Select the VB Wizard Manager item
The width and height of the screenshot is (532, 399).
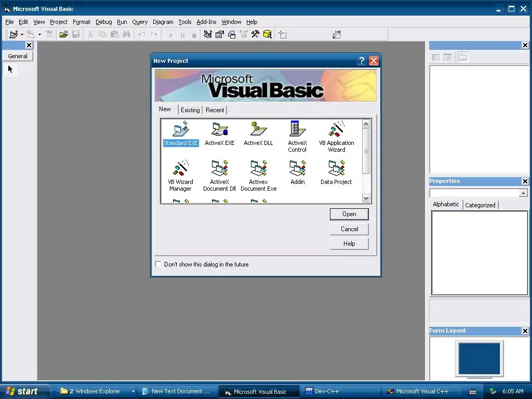coord(180,176)
